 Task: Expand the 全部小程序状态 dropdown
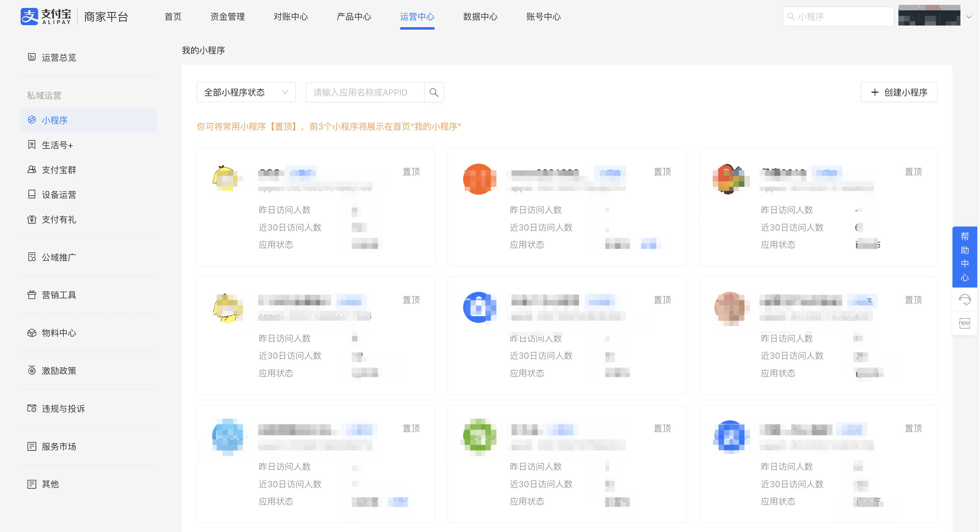(x=246, y=92)
